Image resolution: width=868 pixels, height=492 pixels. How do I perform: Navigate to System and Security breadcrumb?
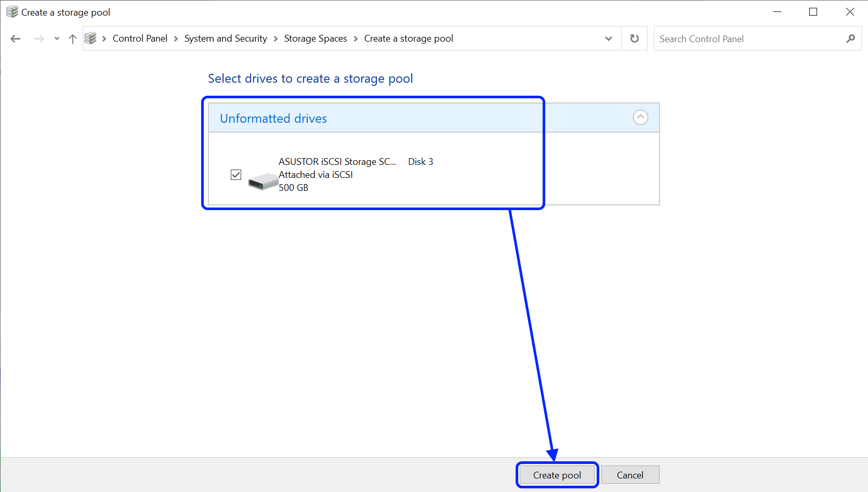click(x=226, y=38)
